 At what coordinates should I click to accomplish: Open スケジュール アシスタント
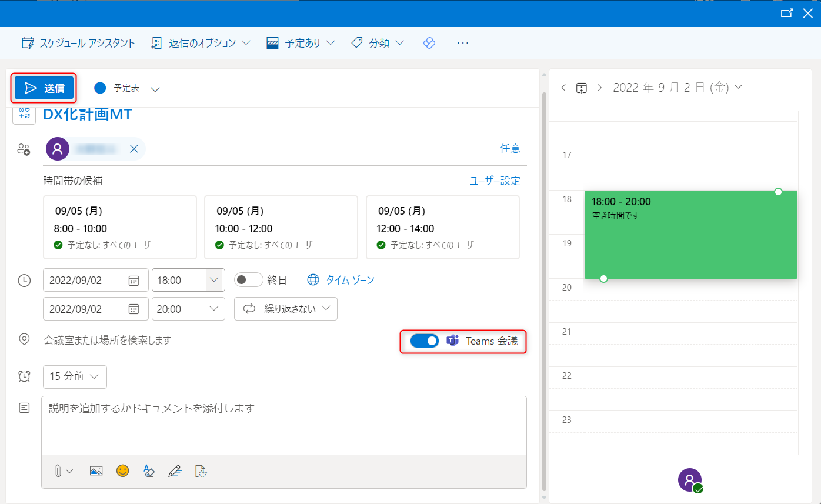coord(78,43)
